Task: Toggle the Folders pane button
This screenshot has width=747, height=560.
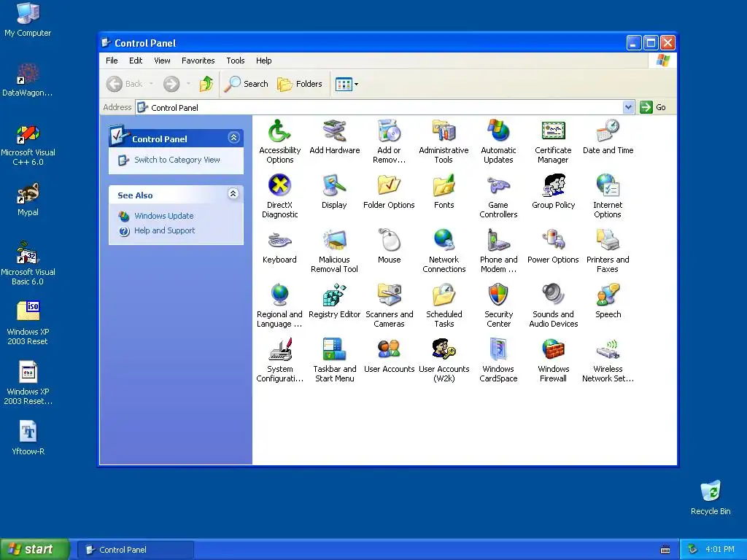Action: (300, 84)
